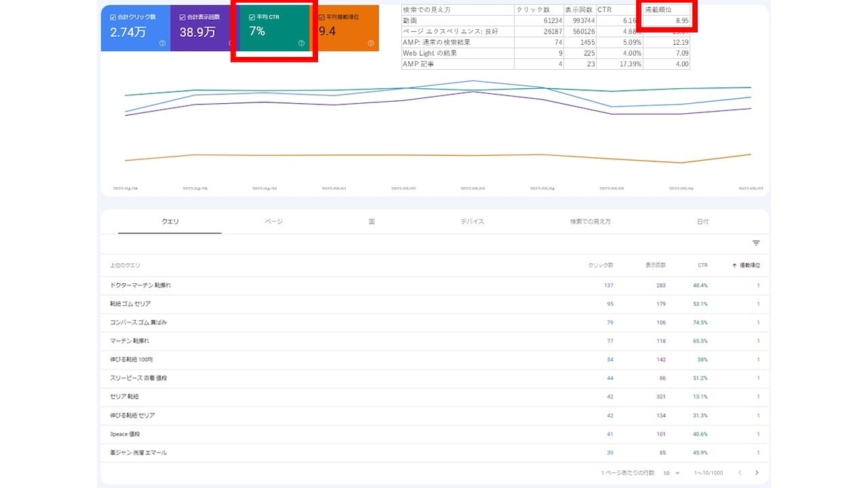Click the query 3peace 値段

pos(125,434)
